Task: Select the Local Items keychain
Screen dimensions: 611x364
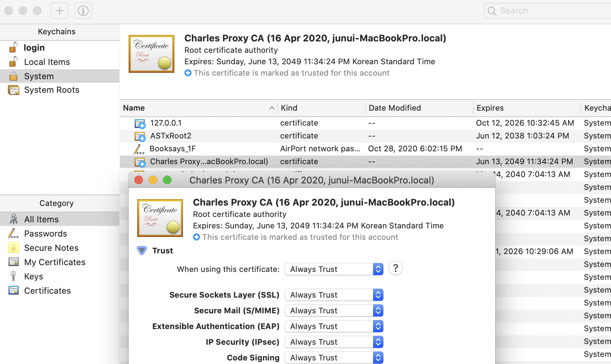Action: pyautogui.click(x=47, y=62)
